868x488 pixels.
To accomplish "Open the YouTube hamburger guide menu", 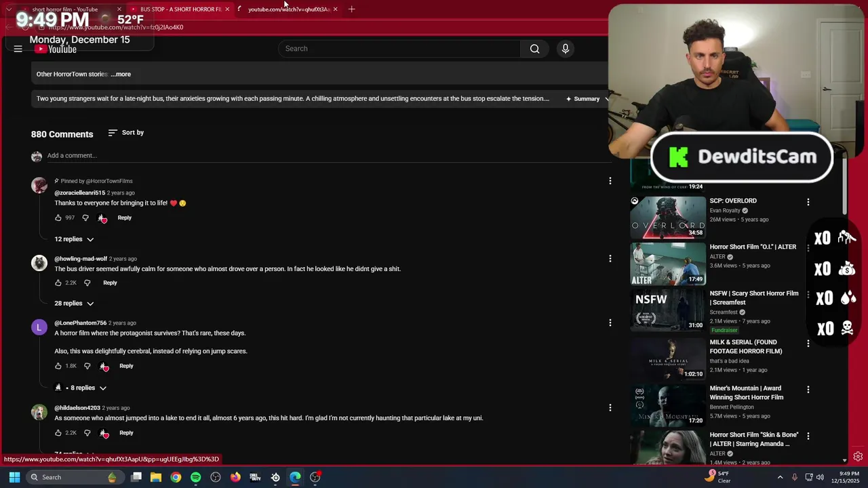I will (18, 49).
